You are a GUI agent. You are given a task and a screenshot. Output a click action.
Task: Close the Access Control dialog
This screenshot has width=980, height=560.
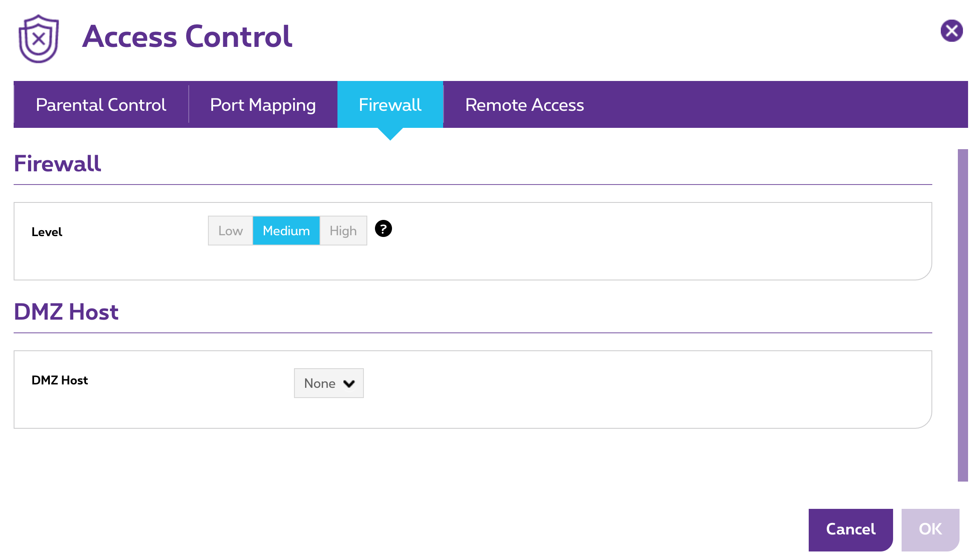(951, 31)
